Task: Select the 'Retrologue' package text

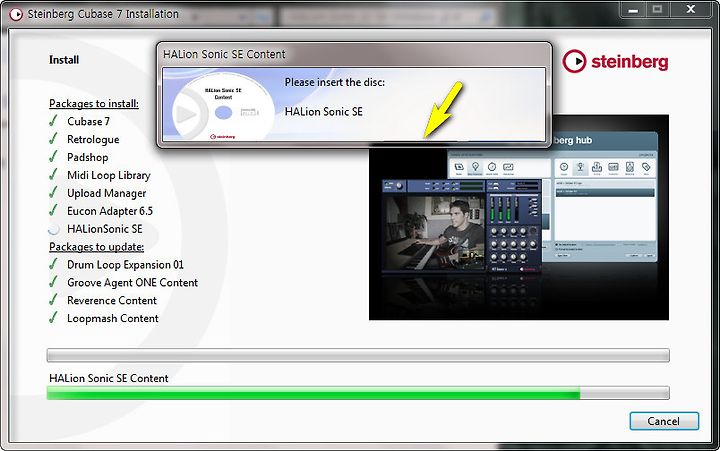Action: point(93,140)
